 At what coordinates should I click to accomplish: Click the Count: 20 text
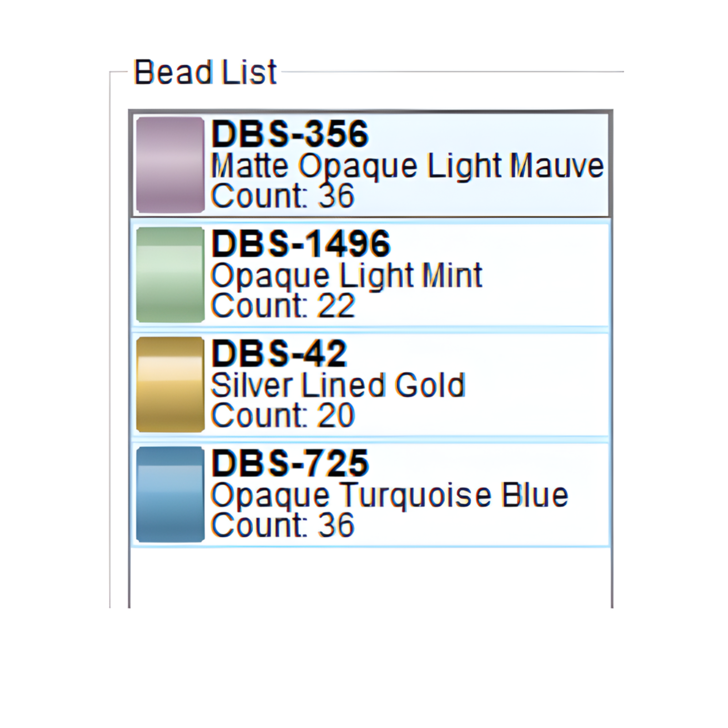point(283,415)
